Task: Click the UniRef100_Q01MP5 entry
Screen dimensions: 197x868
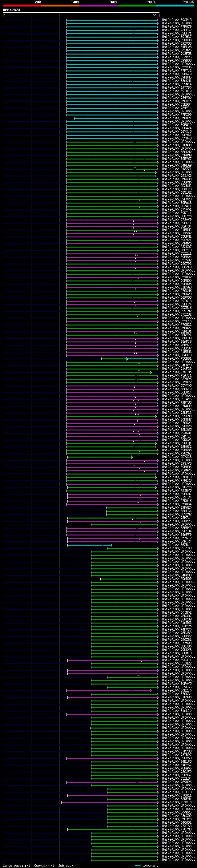Action: (x=176, y=50)
